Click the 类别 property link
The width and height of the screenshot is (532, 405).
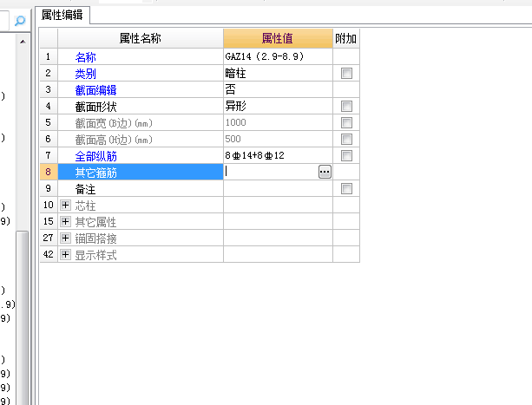[86, 74]
